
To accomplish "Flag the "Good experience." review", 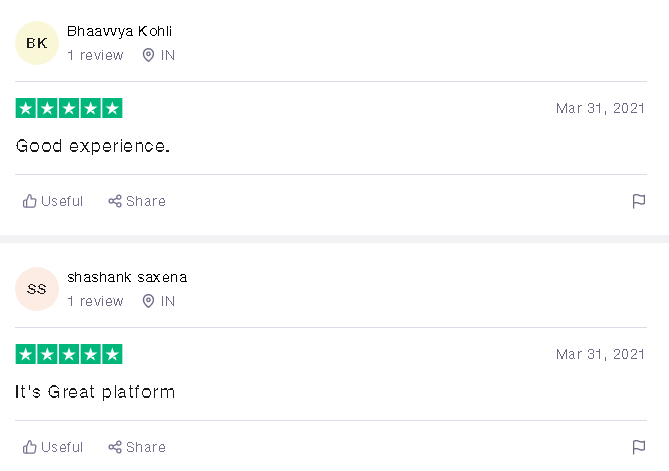I will (x=638, y=201).
